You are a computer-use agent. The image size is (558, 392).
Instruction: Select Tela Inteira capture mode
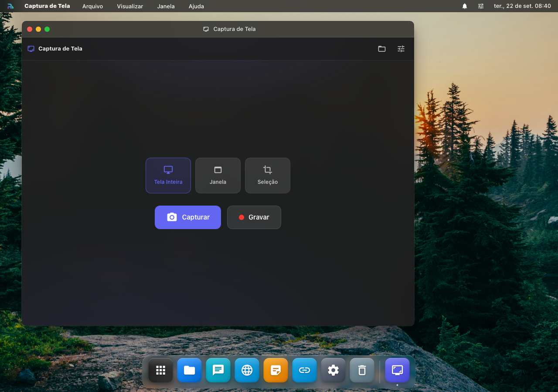[168, 176]
